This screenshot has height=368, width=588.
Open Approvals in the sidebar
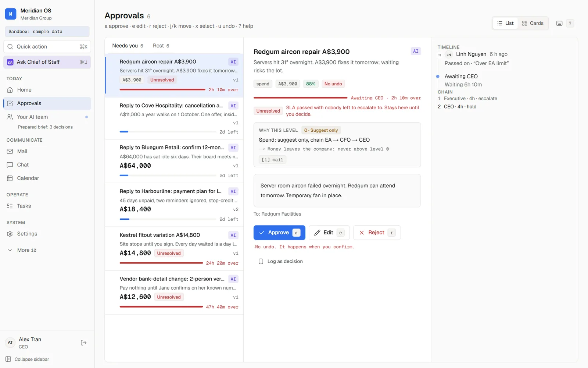[47, 103]
